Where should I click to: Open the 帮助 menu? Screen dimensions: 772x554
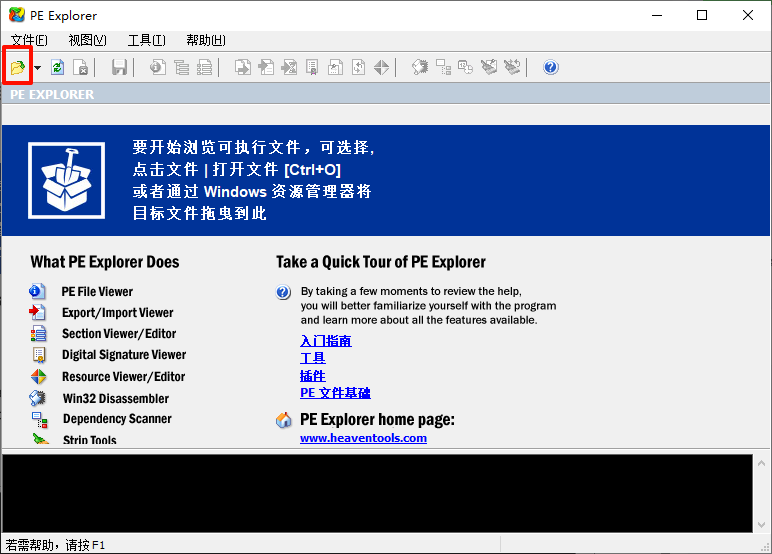205,40
